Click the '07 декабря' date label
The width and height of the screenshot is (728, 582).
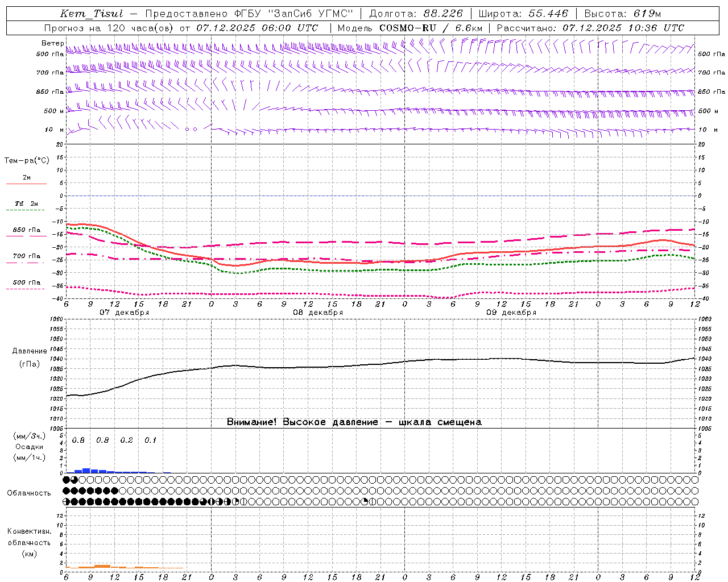pos(125,313)
